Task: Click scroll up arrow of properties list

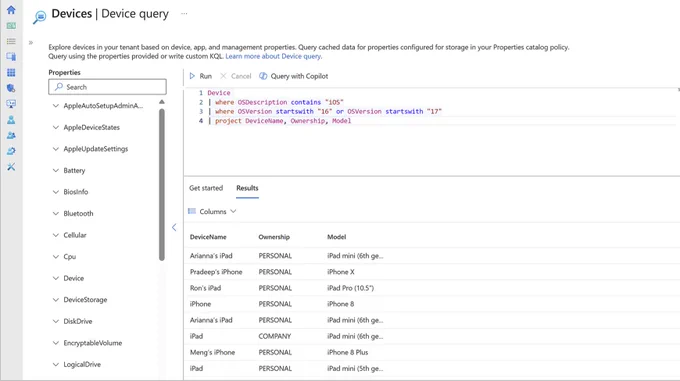Action: pos(162,102)
